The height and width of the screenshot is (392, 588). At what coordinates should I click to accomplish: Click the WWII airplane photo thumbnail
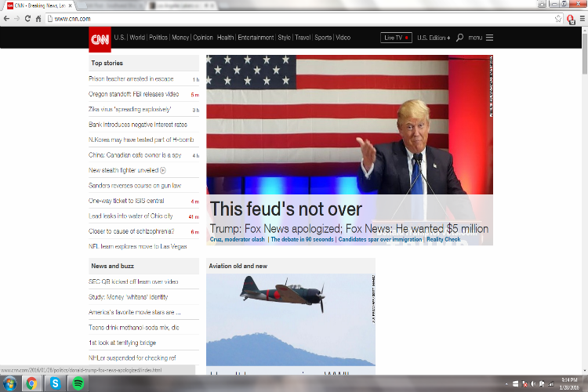(x=291, y=320)
